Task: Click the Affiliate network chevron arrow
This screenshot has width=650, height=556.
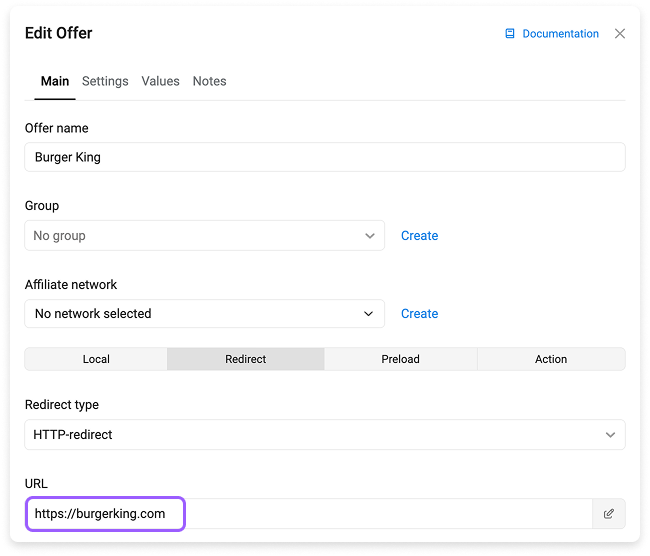Action: pos(368,314)
